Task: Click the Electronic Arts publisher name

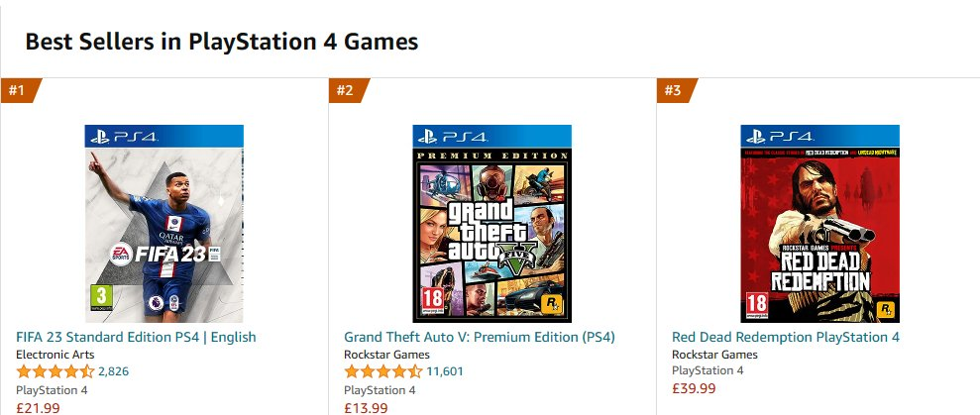Action: 59,355
